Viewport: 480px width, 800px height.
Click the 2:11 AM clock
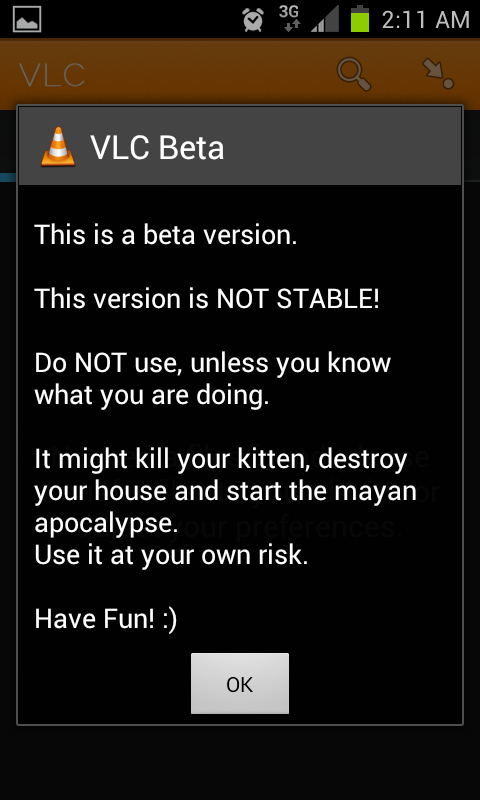coord(425,20)
